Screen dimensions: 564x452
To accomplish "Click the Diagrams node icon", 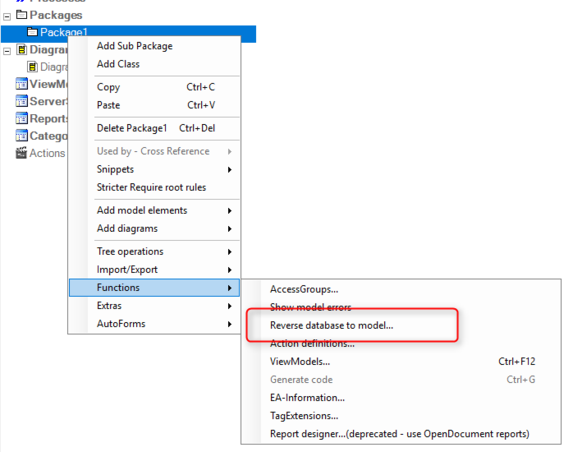I will 22,50.
